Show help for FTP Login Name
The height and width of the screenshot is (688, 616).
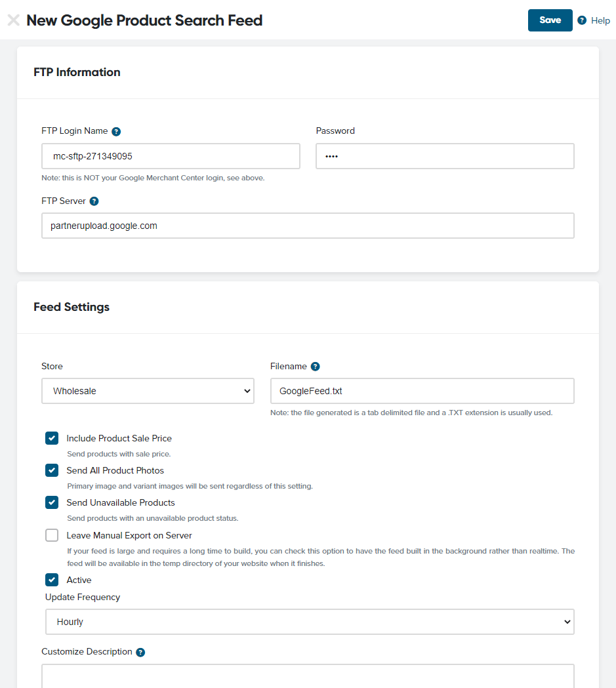coord(116,132)
